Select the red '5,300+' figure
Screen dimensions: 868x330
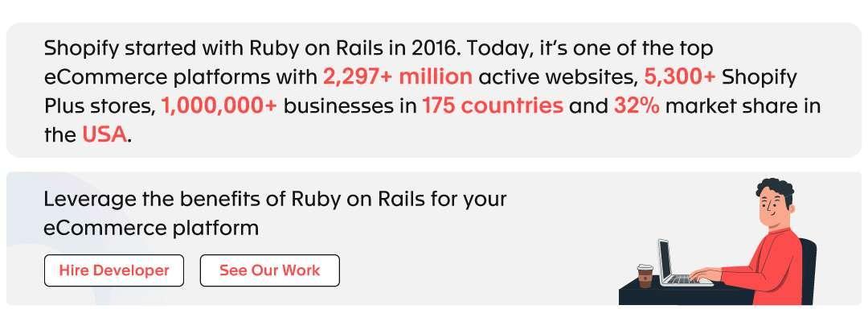(679, 77)
